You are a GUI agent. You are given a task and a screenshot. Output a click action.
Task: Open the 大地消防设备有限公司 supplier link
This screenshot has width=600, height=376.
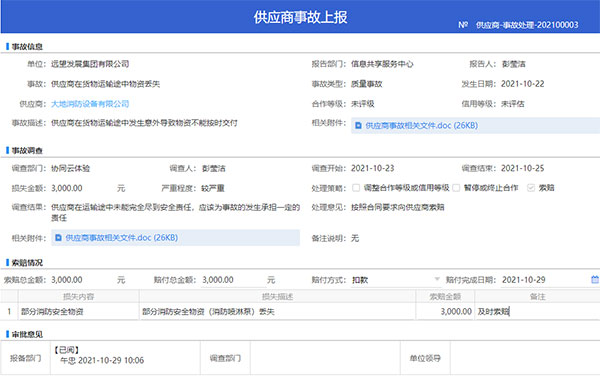pos(90,104)
